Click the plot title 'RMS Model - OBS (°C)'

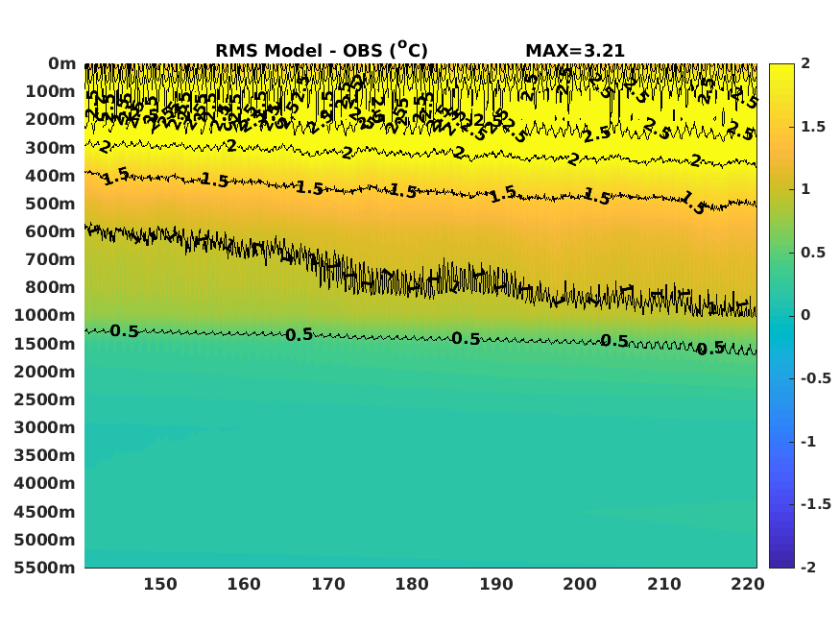pyautogui.click(x=322, y=50)
